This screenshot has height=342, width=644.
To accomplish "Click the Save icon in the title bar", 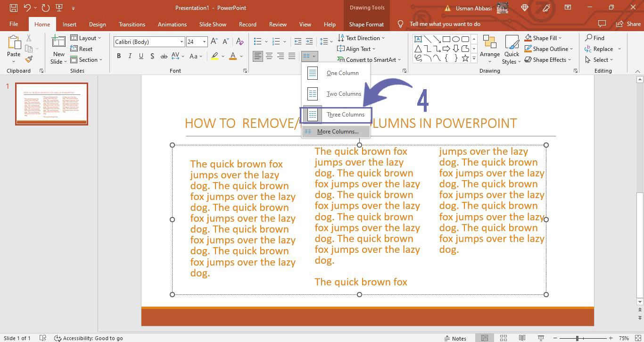I will [13, 8].
